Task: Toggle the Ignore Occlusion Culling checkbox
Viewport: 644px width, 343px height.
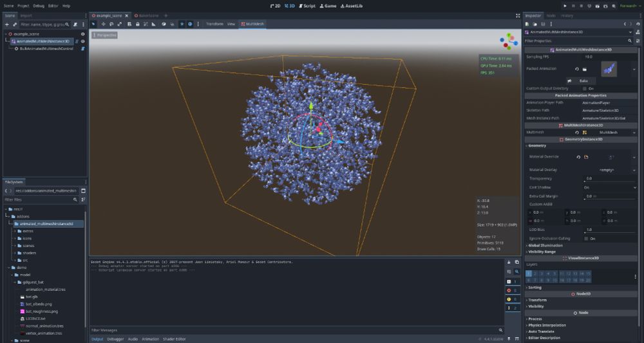Action: tap(585, 238)
